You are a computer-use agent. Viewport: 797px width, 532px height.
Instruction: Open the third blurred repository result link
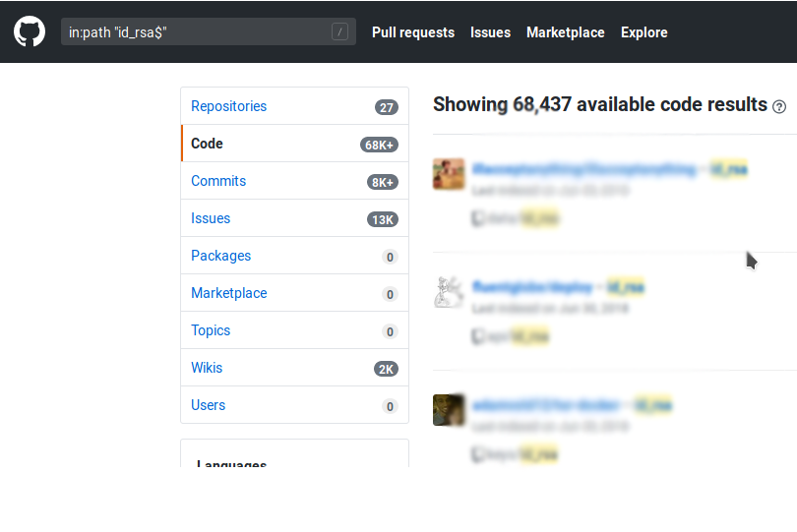[546, 405]
